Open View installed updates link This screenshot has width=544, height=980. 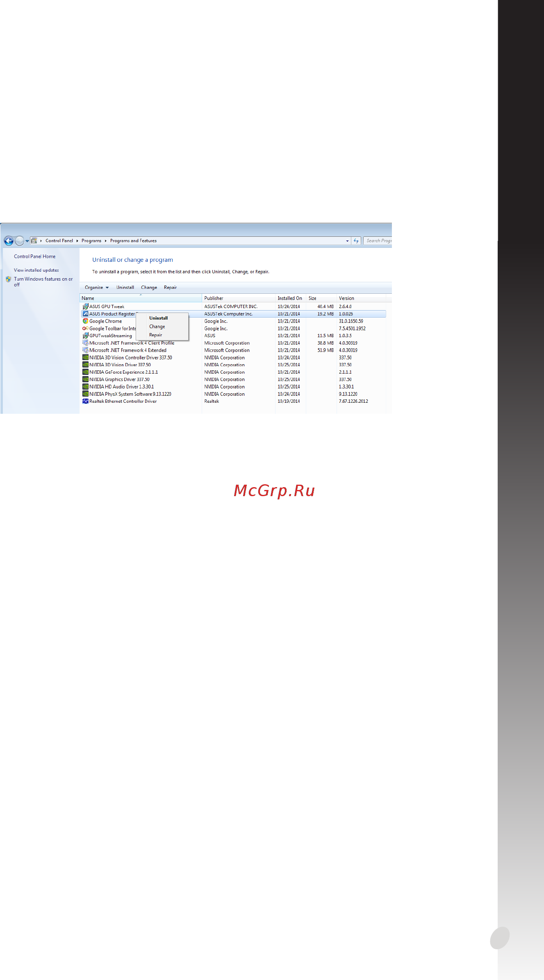click(x=36, y=270)
